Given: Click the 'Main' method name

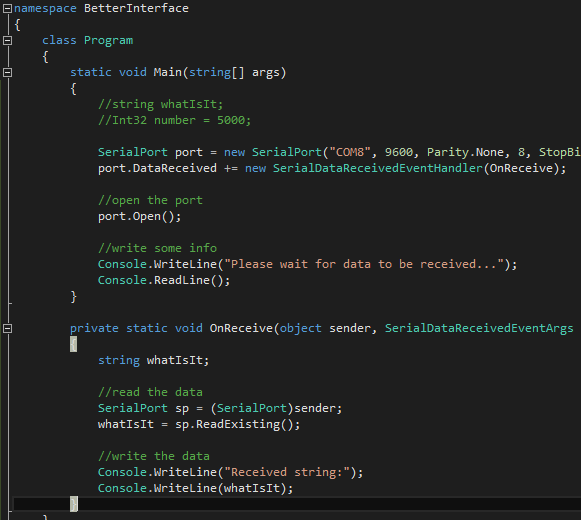Looking at the screenshot, I should point(167,72).
